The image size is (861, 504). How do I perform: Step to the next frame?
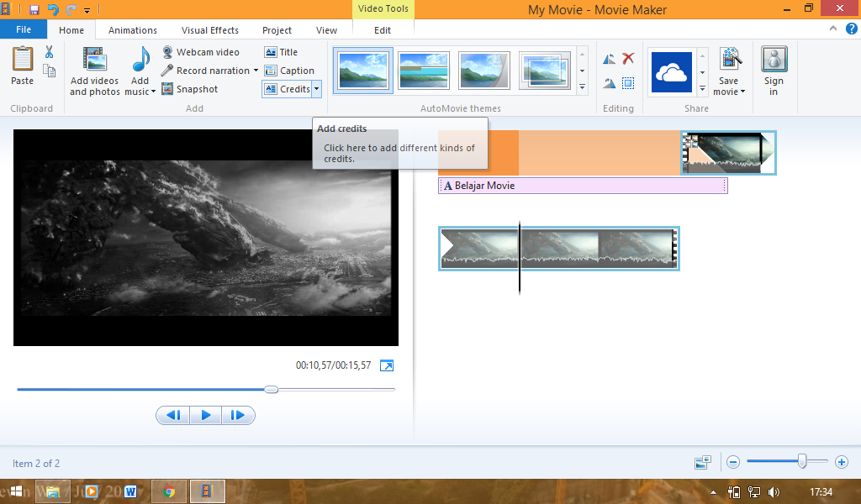pos(238,415)
